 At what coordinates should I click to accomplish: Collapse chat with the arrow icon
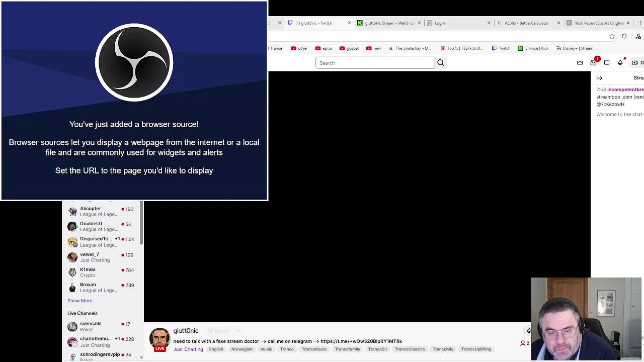(x=599, y=78)
